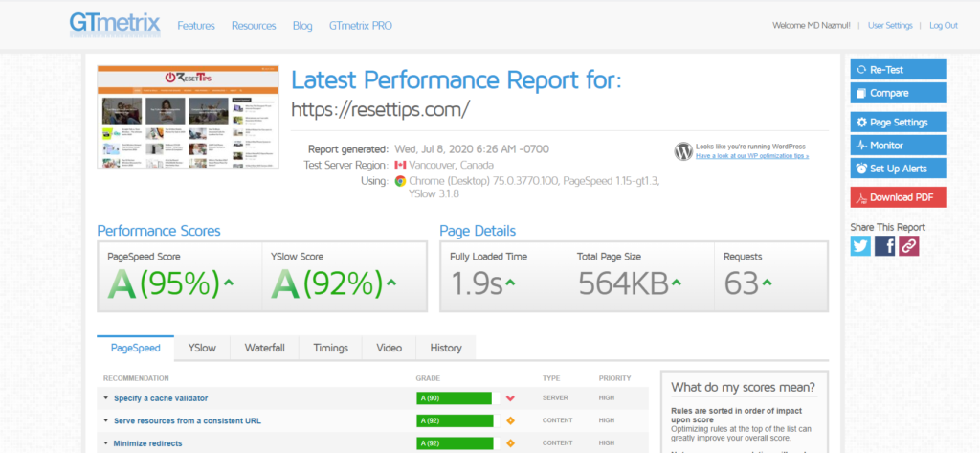Image resolution: width=980 pixels, height=453 pixels.
Task: Click 'What do my scores mean?' heading
Action: (x=743, y=387)
